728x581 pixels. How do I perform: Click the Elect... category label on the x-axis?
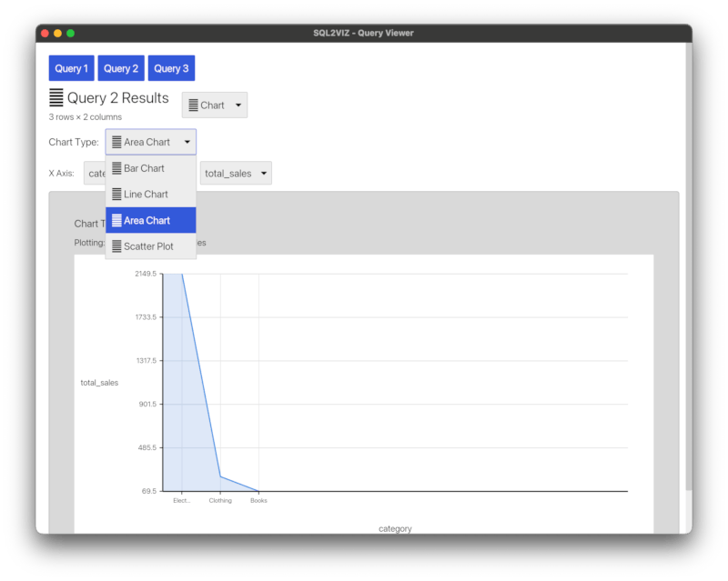181,500
